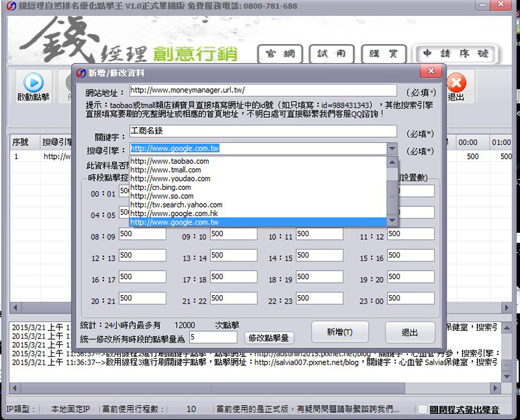
Task: Click table horizontal scroll right arrow
Action: pos(506,308)
